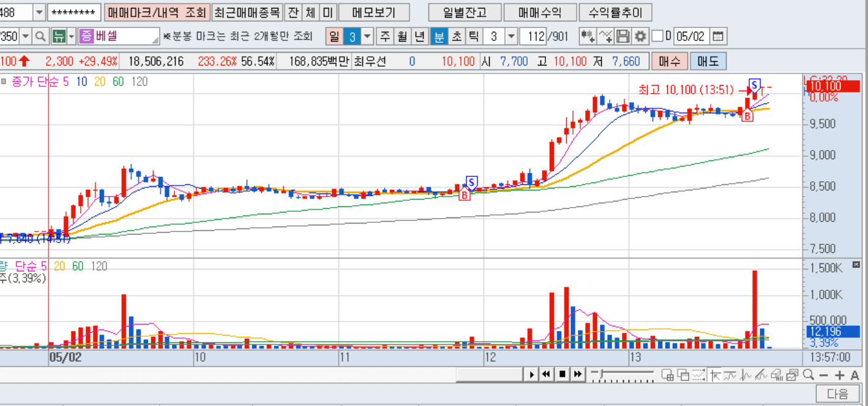Toggle the 체 button in the top bar

click(x=311, y=12)
